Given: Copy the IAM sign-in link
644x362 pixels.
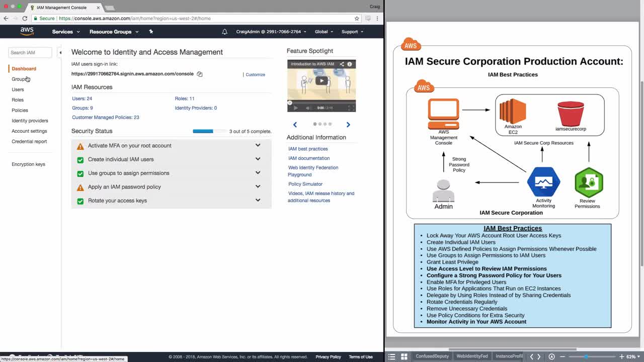Looking at the screenshot, I should (x=200, y=74).
